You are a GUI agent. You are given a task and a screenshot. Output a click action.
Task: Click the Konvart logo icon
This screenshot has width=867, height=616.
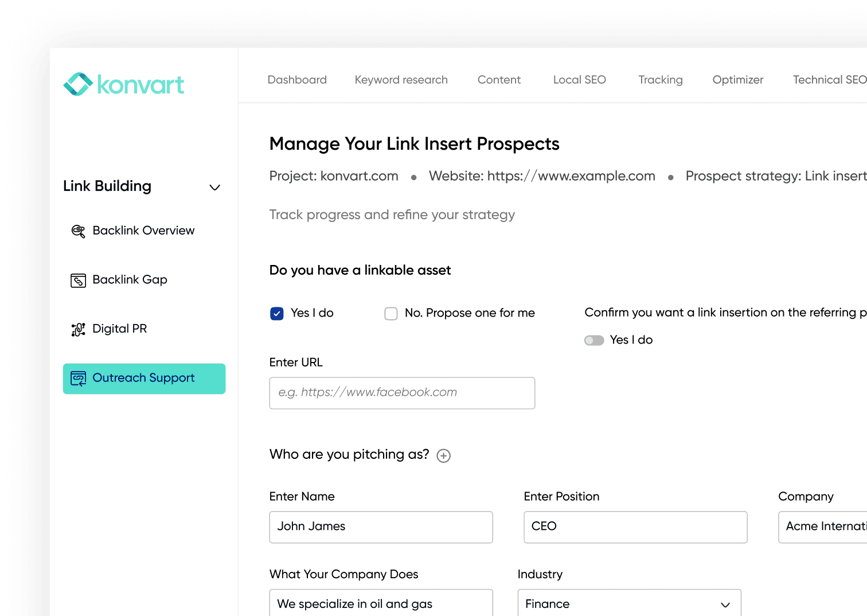(x=78, y=84)
